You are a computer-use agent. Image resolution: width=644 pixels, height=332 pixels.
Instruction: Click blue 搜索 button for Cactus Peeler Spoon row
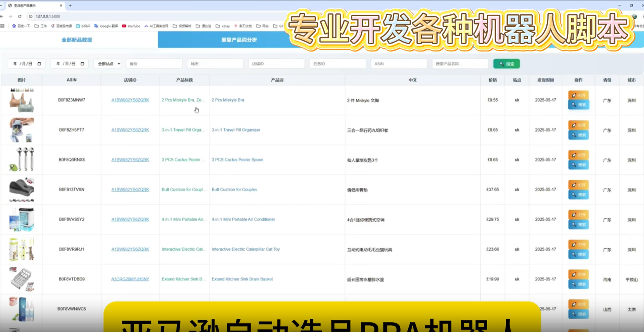point(578,165)
